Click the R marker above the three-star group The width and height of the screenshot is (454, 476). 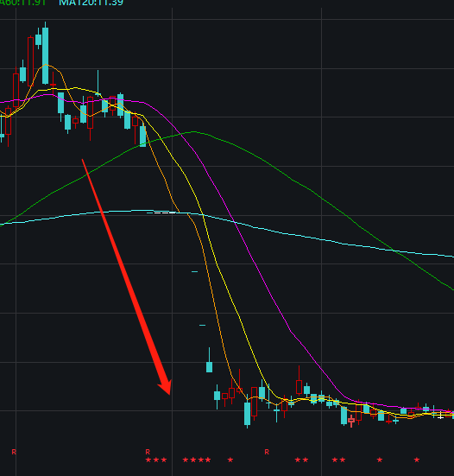(148, 452)
